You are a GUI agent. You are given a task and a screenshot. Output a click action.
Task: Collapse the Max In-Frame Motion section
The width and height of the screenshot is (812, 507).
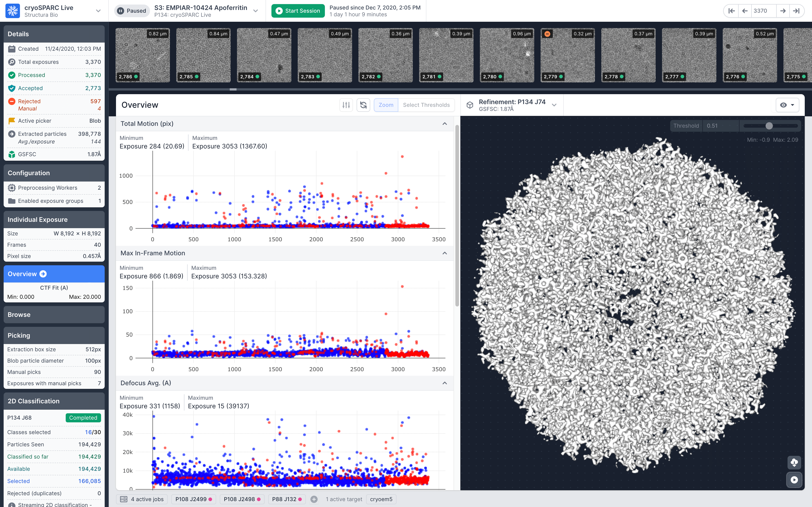coord(445,253)
